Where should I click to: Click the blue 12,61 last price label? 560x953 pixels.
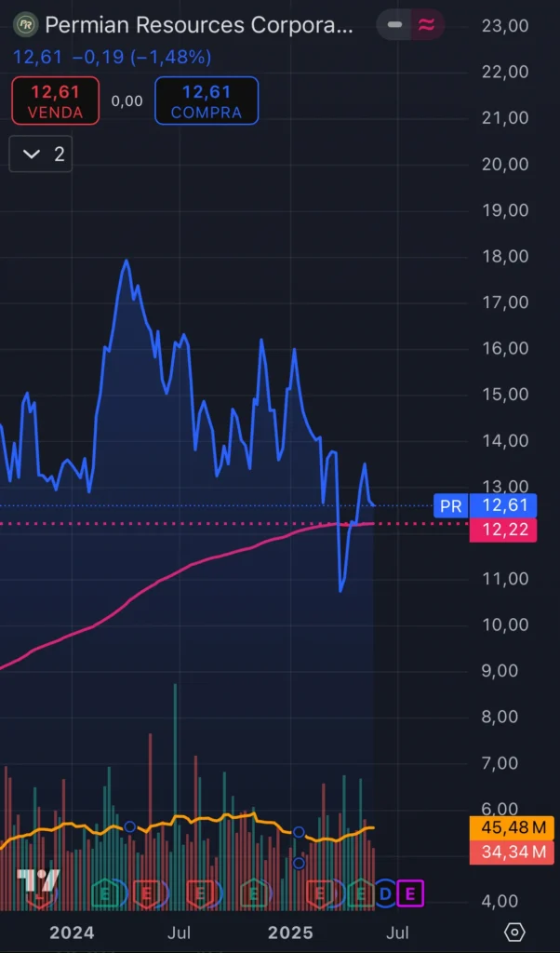[502, 506]
